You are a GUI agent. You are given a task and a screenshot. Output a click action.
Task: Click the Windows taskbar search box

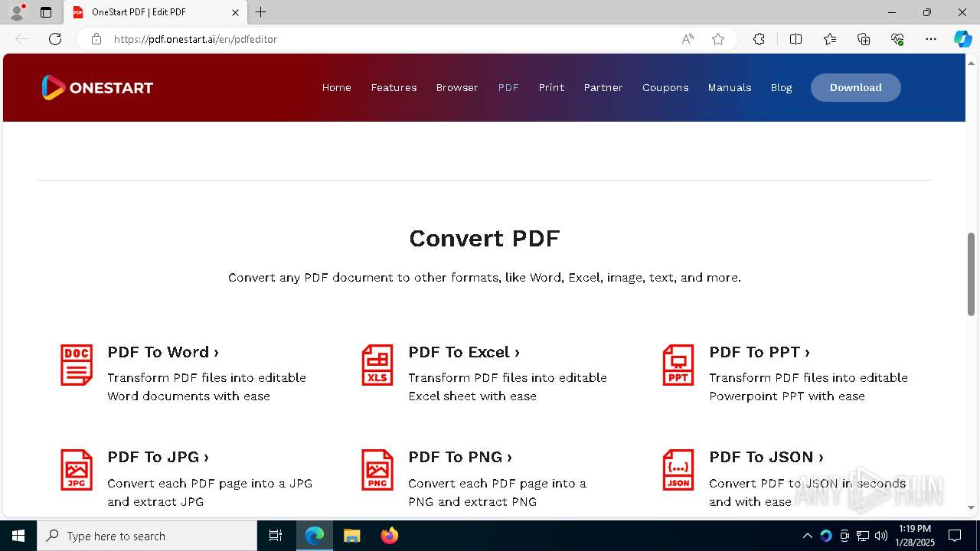click(147, 536)
